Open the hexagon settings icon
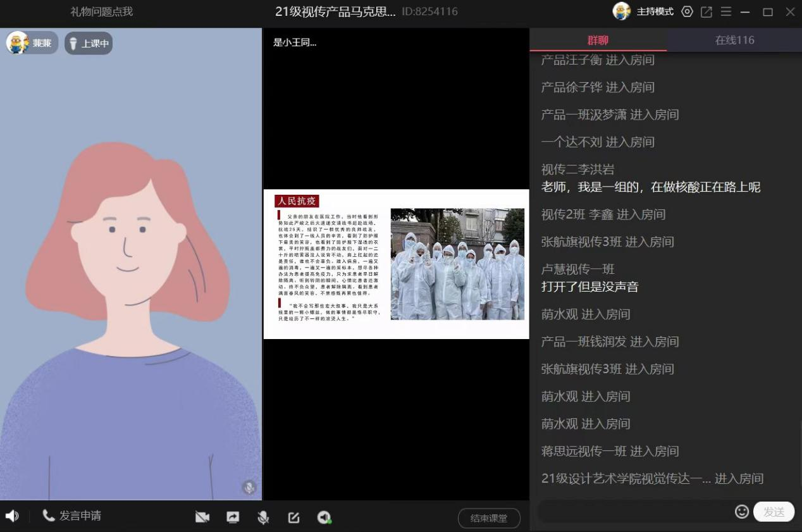The image size is (802, 532). pyautogui.click(x=687, y=12)
